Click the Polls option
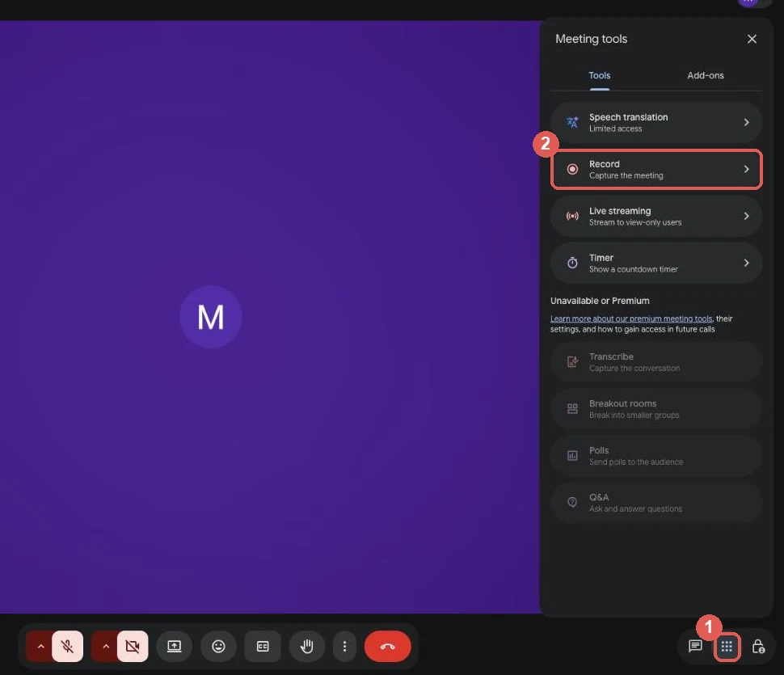Viewport: 784px width, 675px height. (x=656, y=456)
